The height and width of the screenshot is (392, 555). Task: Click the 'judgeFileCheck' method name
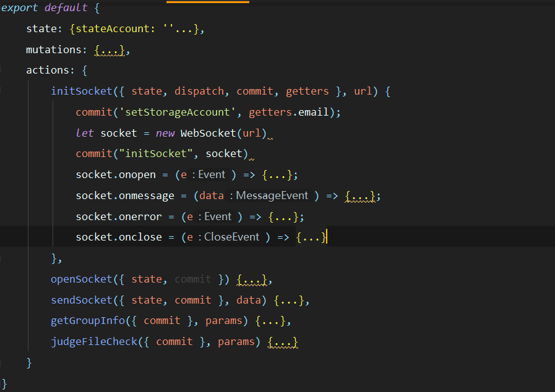tap(94, 341)
